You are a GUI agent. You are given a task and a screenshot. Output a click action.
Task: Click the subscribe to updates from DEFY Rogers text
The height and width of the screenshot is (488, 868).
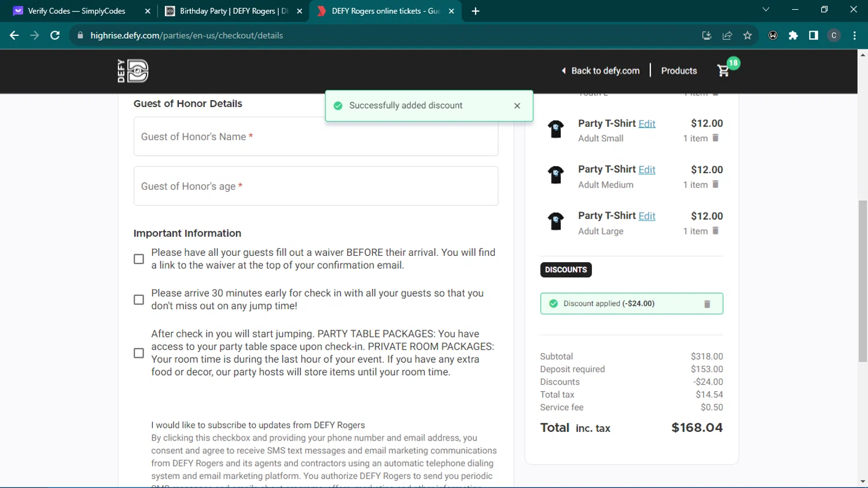pos(258,425)
